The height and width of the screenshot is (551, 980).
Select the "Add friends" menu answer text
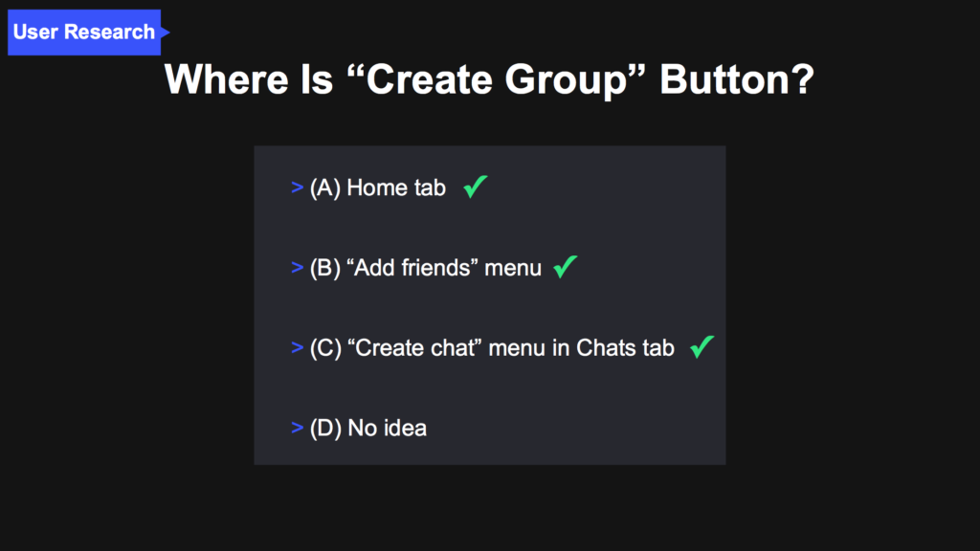point(444,268)
